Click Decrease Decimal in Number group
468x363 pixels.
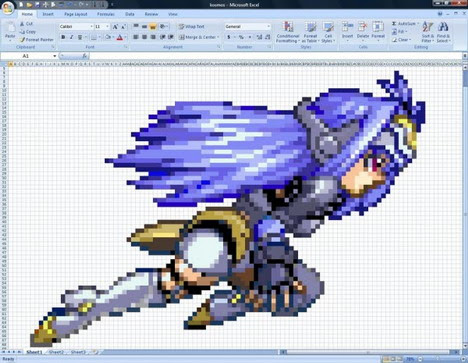point(267,37)
